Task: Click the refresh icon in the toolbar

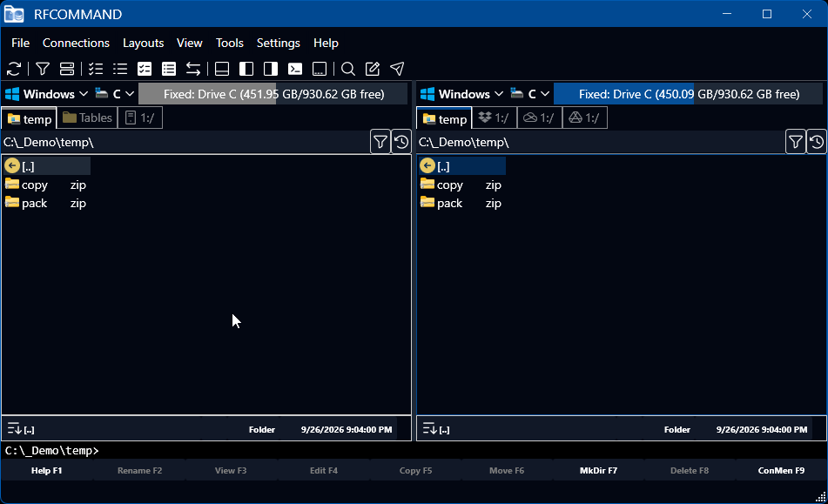Action: pyautogui.click(x=14, y=69)
